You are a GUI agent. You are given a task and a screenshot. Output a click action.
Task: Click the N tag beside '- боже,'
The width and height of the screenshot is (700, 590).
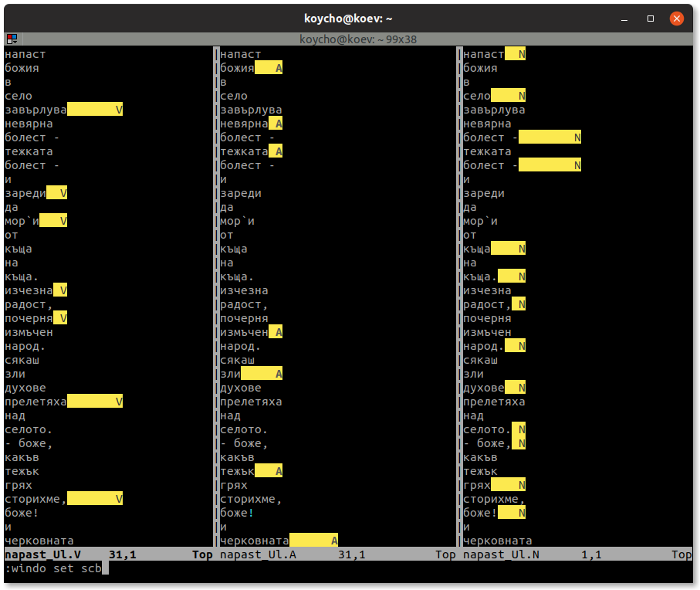click(x=522, y=443)
